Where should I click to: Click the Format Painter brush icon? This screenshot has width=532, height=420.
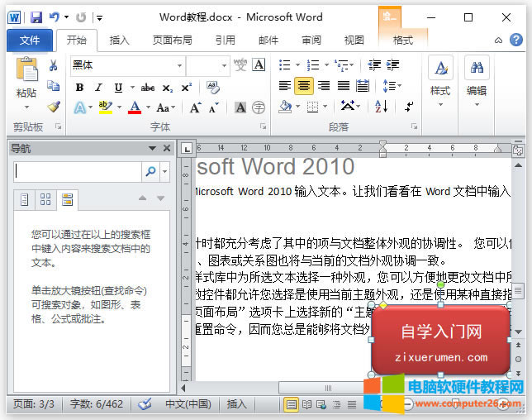click(54, 107)
